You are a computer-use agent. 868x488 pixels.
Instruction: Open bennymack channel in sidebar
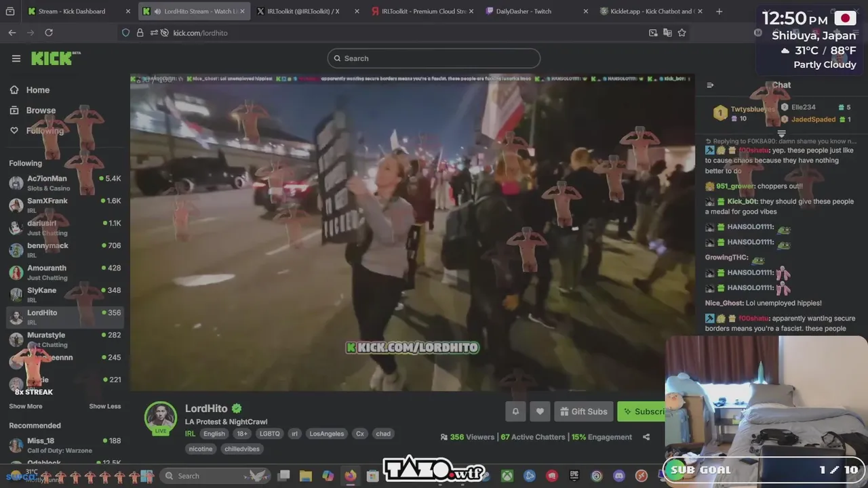pyautogui.click(x=65, y=250)
